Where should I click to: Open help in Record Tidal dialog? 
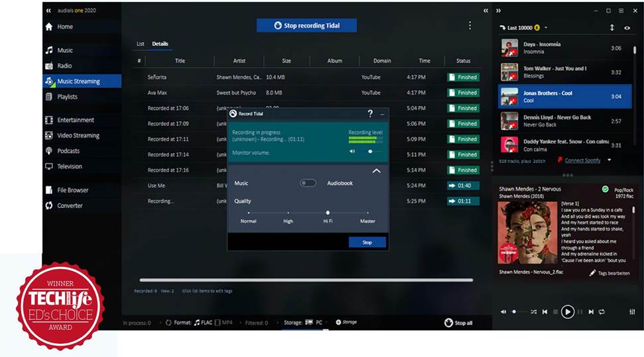370,114
